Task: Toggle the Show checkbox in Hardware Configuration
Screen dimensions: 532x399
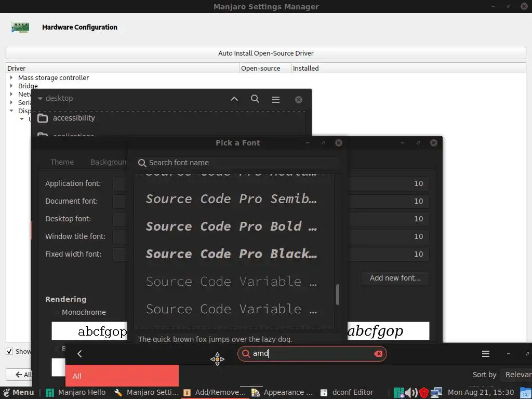Action: [x=9, y=352]
